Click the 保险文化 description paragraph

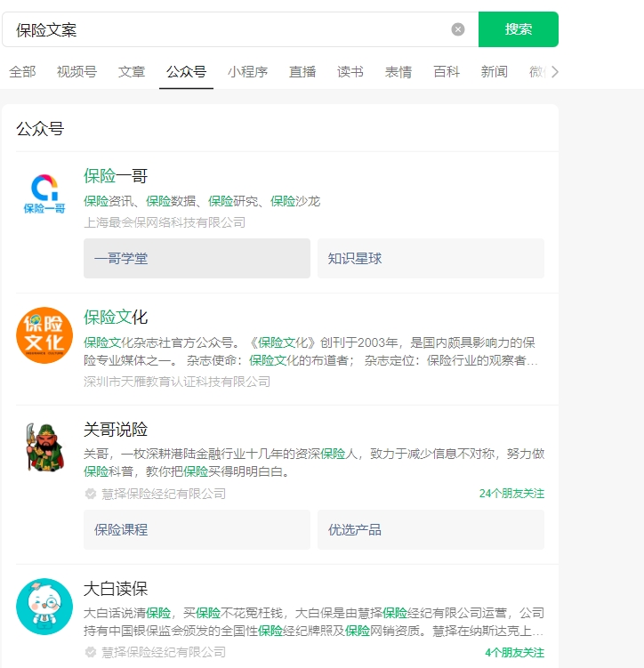click(310, 351)
